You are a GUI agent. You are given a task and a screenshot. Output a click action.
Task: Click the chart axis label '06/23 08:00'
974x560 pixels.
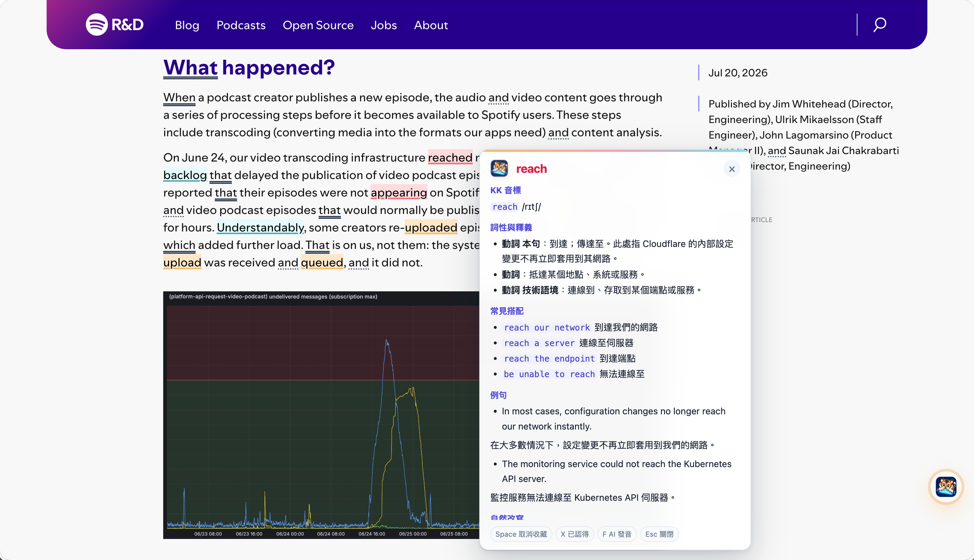208,534
